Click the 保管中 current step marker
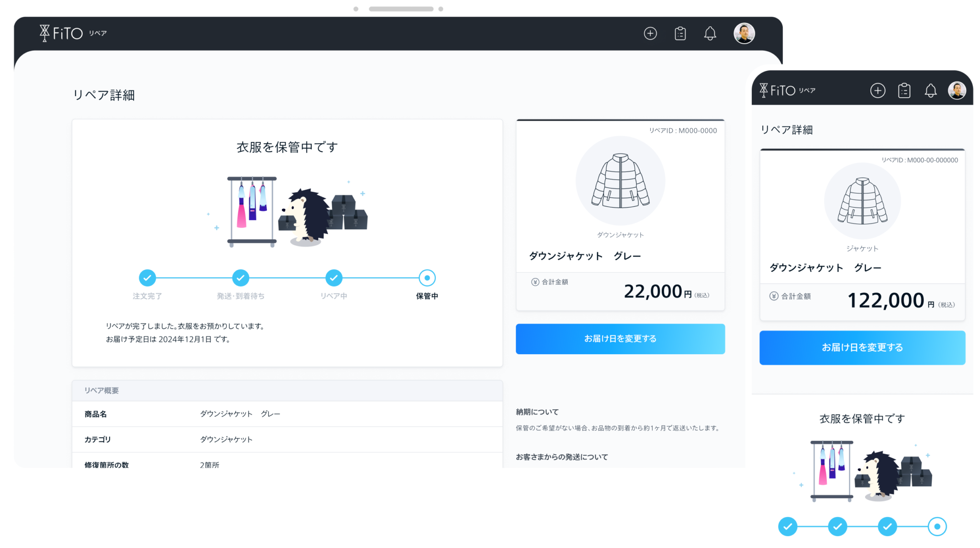This screenshot has height=548, width=980. (427, 278)
